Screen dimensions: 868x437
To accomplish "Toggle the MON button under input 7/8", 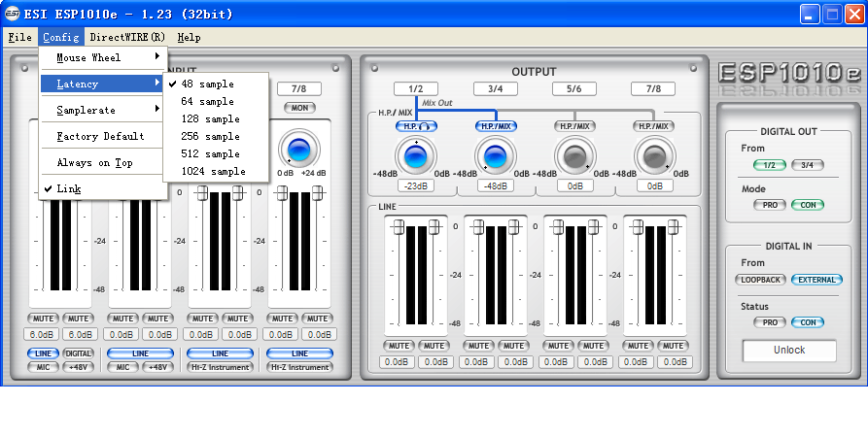I will coord(299,108).
